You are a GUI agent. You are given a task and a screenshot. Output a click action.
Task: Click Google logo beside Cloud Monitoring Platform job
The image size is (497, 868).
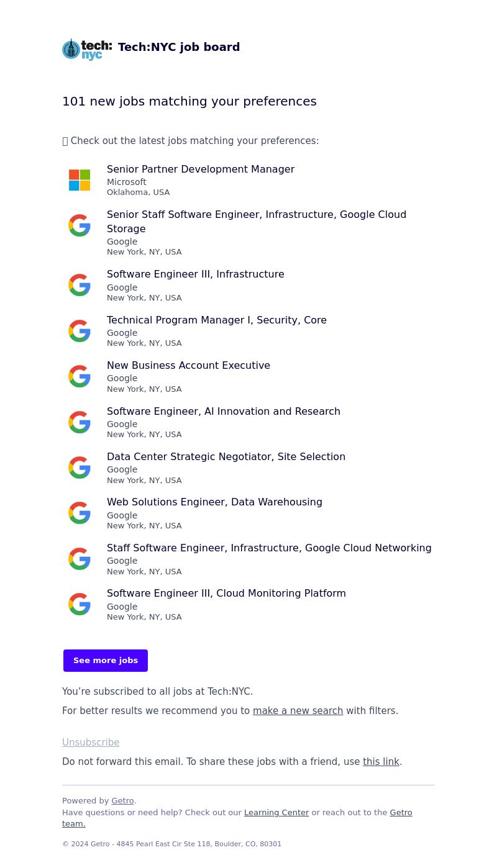click(x=80, y=604)
